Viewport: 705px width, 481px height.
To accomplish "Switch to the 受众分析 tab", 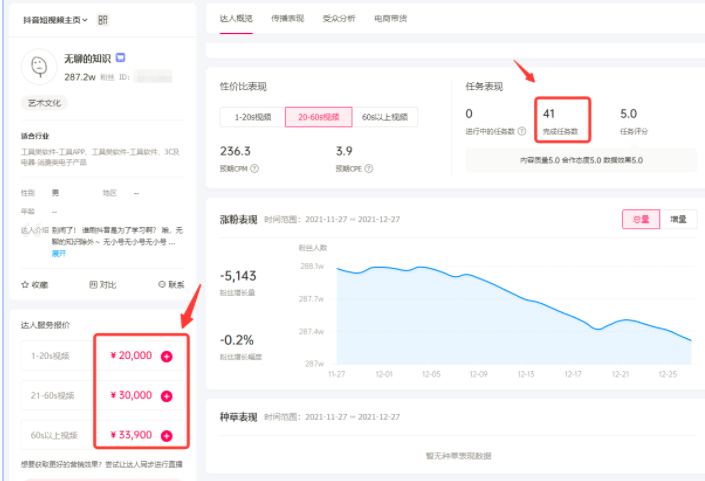I will [339, 18].
